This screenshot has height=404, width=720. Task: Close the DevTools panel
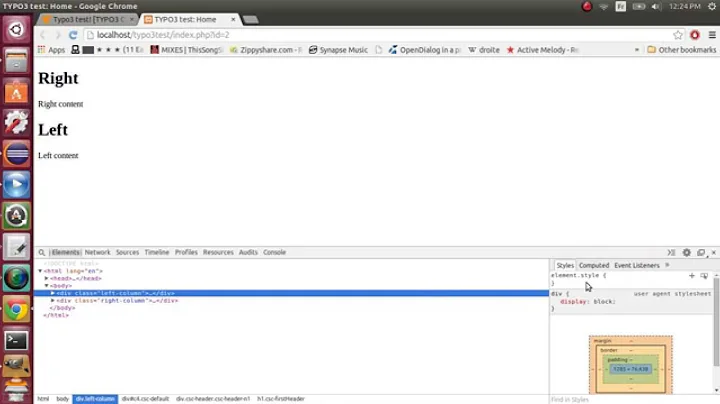[x=714, y=252]
